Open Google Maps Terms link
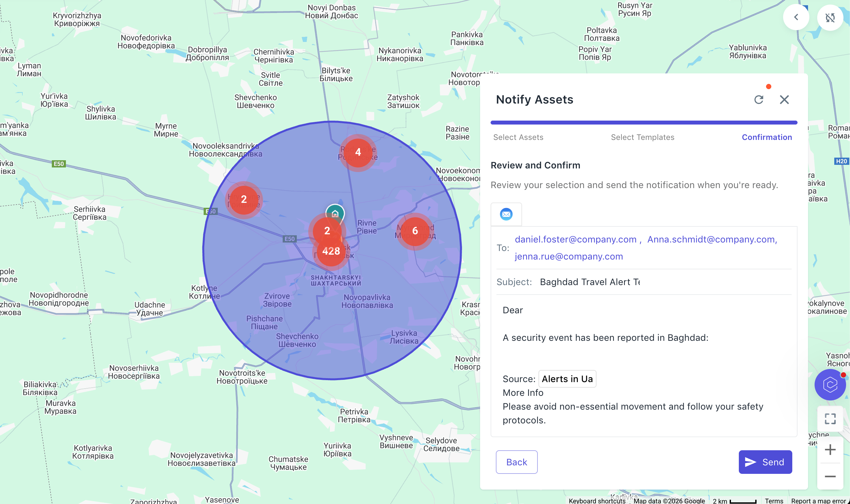 774,501
